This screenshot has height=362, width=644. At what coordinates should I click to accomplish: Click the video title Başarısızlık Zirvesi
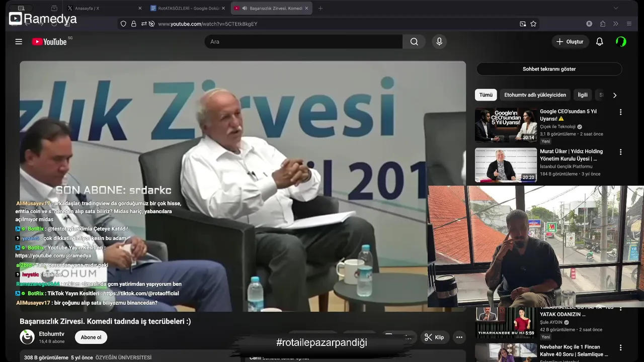tap(105, 321)
